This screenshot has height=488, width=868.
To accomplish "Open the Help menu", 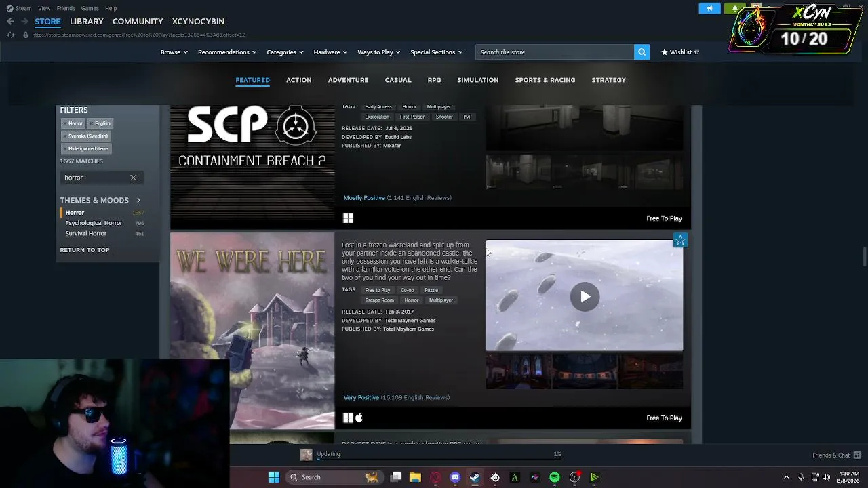I will [111, 8].
